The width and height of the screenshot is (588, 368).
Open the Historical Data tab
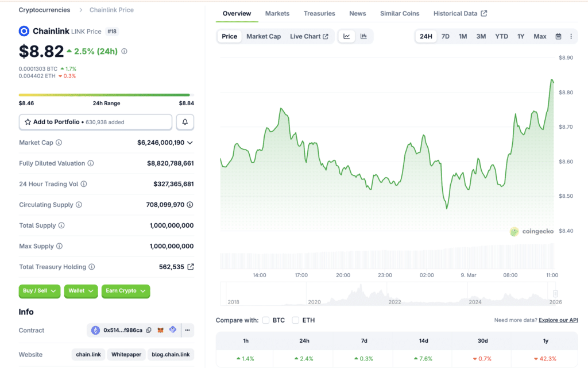pos(456,13)
